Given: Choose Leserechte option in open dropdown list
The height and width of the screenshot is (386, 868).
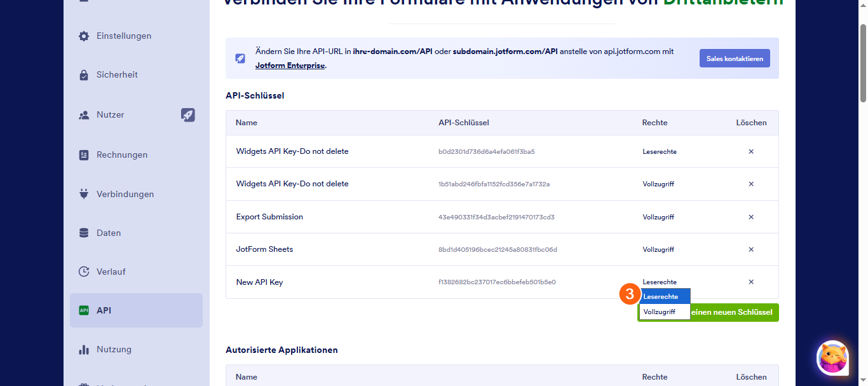Looking at the screenshot, I should [665, 296].
